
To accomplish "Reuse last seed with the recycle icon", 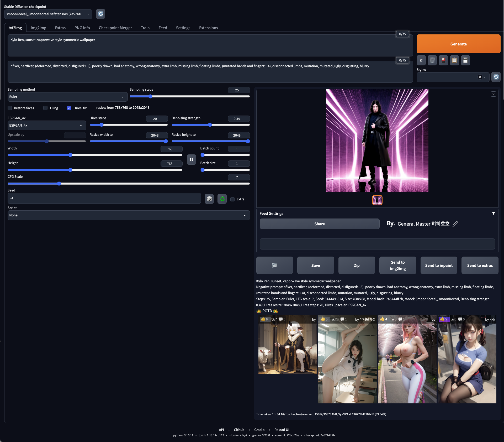I will point(222,199).
